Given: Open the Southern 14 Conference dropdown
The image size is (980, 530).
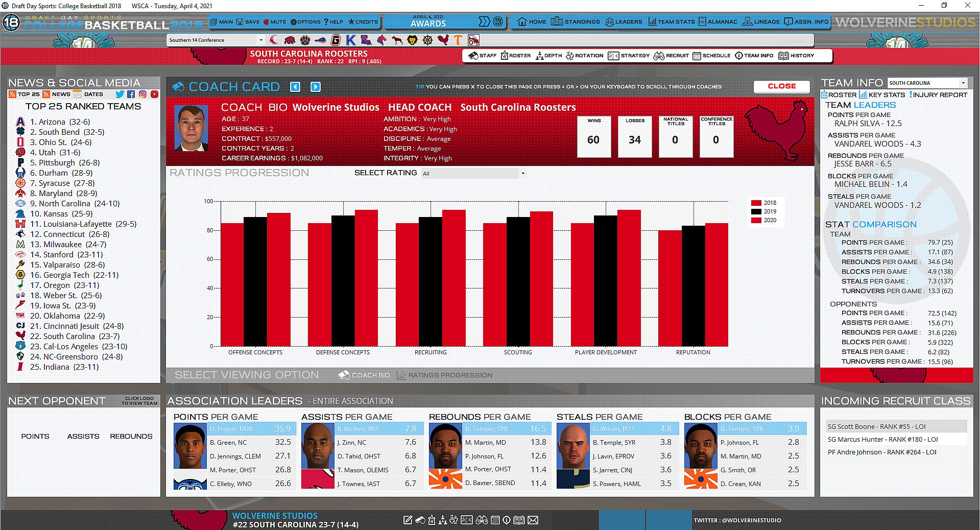Looking at the screenshot, I should 216,40.
